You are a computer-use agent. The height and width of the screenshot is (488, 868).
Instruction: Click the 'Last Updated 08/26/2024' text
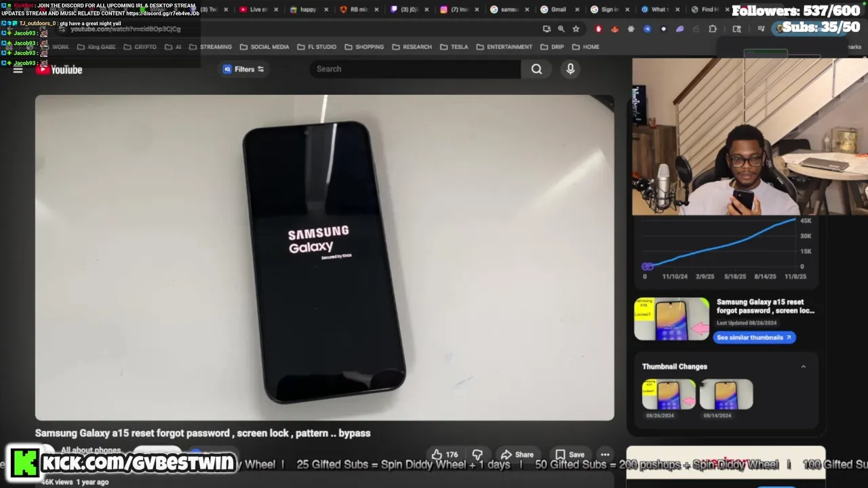coord(747,323)
